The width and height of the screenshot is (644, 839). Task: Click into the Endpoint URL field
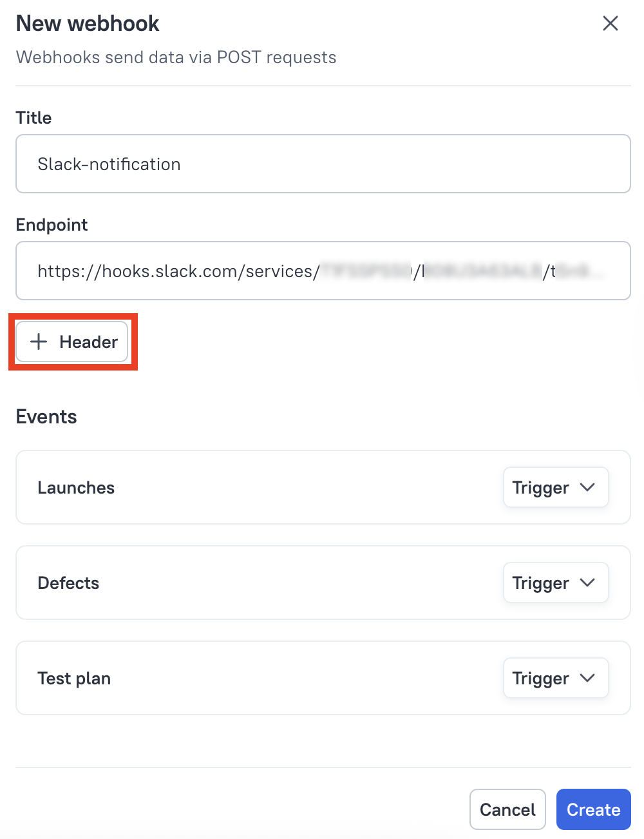323,271
